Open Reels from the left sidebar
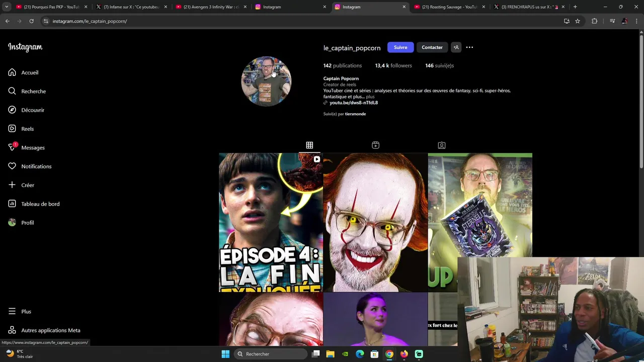 (21, 129)
